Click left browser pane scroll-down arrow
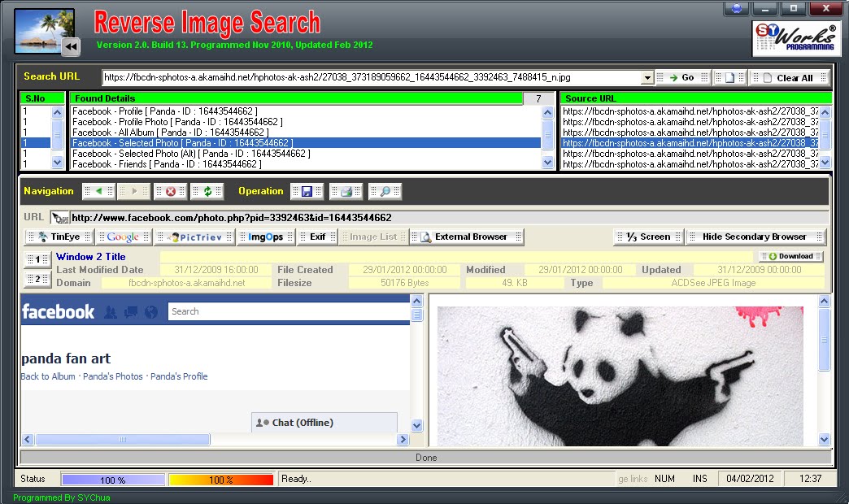 click(x=416, y=425)
